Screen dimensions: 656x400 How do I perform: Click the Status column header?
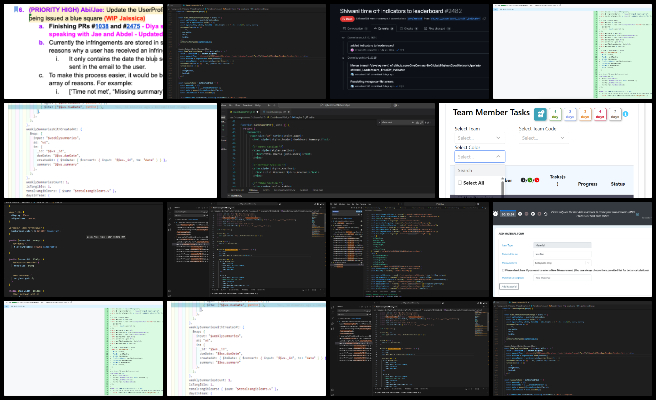coord(618,184)
